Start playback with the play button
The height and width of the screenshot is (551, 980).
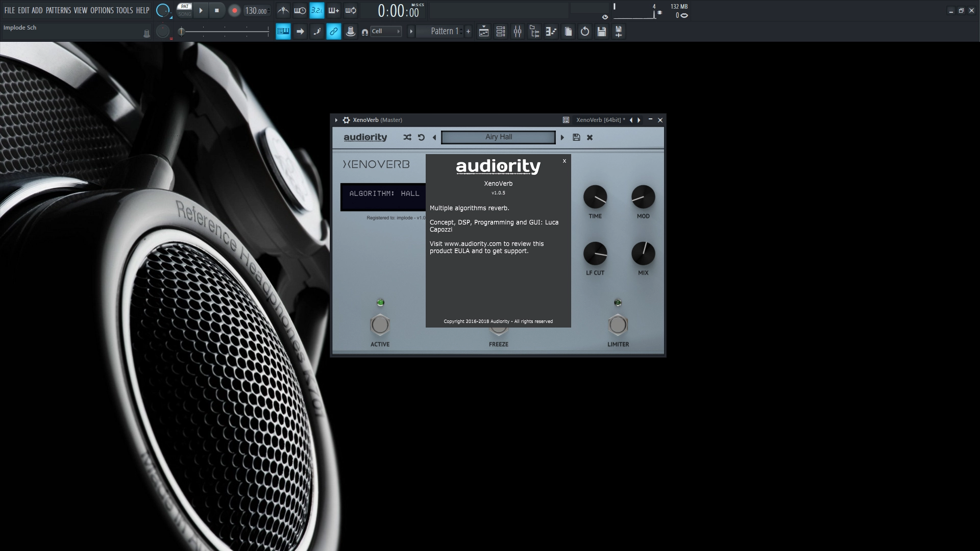[x=201, y=10]
